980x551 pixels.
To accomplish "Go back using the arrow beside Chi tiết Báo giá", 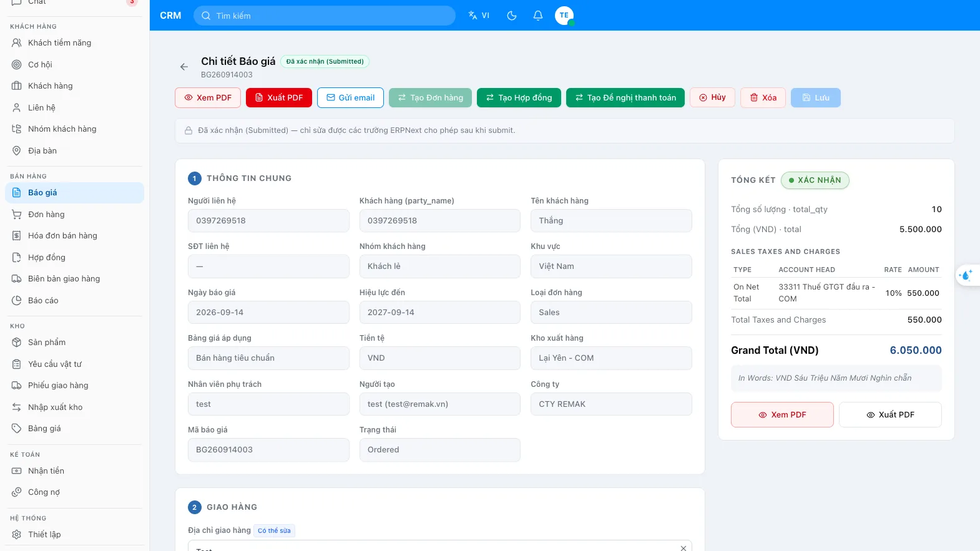I will (184, 67).
